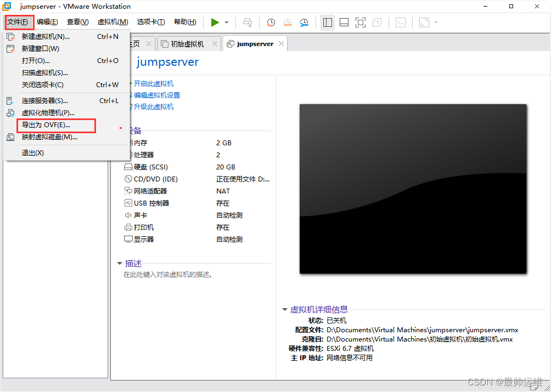Collapse the 描述 section
551x392 pixels.
coord(120,263)
